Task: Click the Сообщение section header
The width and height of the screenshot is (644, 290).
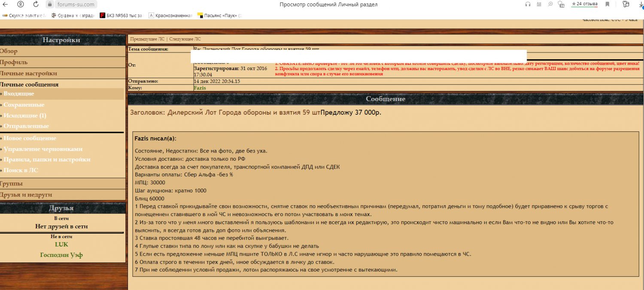Action: click(x=386, y=99)
